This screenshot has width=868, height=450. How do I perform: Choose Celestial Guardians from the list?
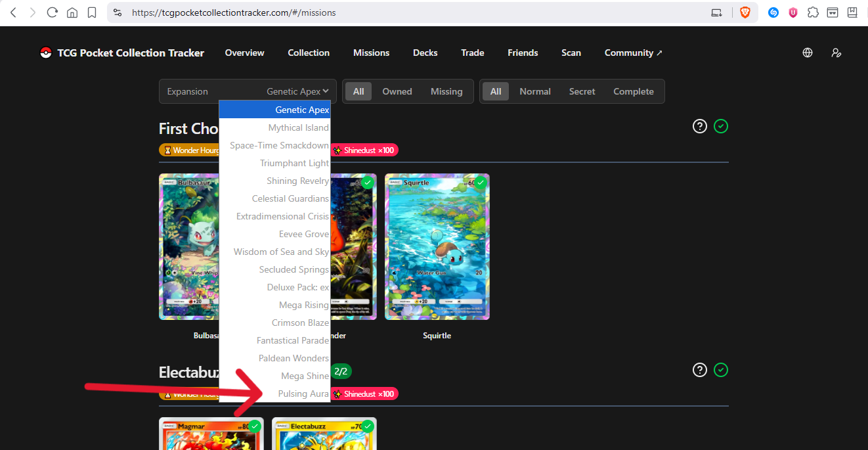pyautogui.click(x=274, y=198)
